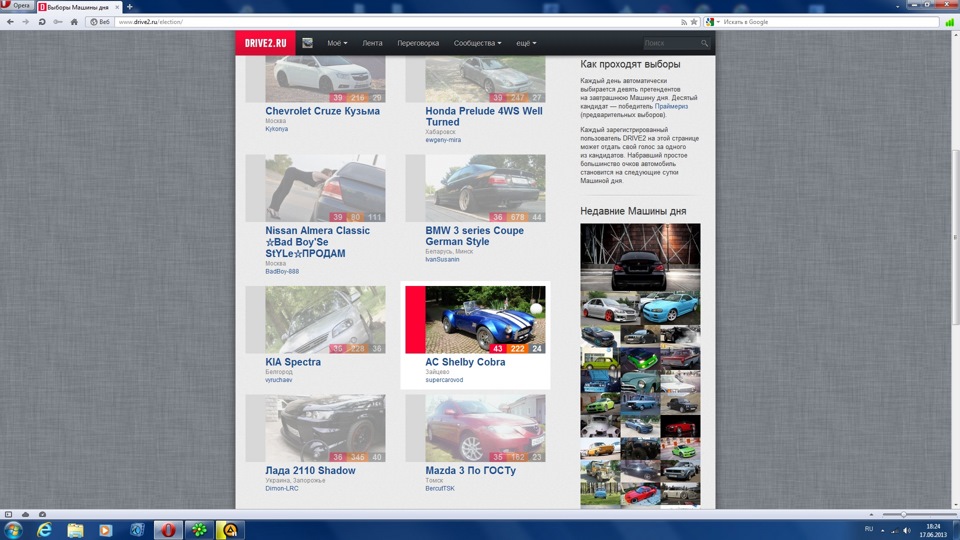The height and width of the screenshot is (540, 960).
Task: Open the Opera main menu button
Action: coord(17,6)
